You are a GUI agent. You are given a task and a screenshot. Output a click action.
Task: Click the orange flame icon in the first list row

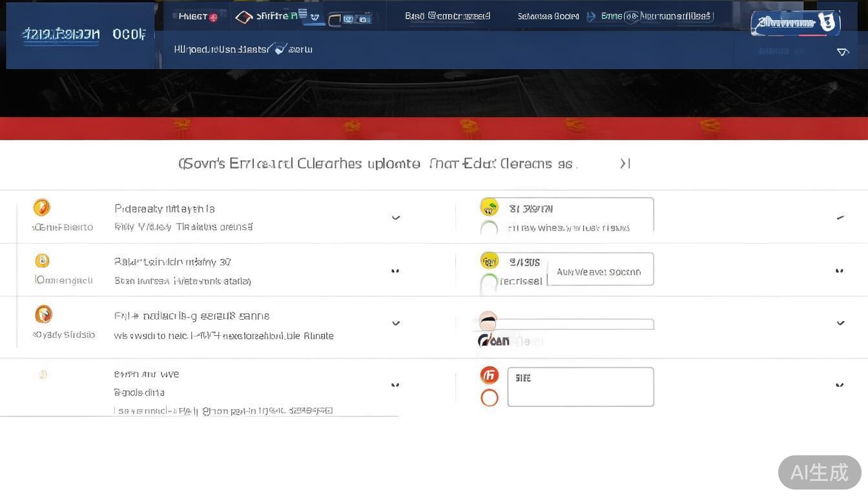pyautogui.click(x=41, y=207)
